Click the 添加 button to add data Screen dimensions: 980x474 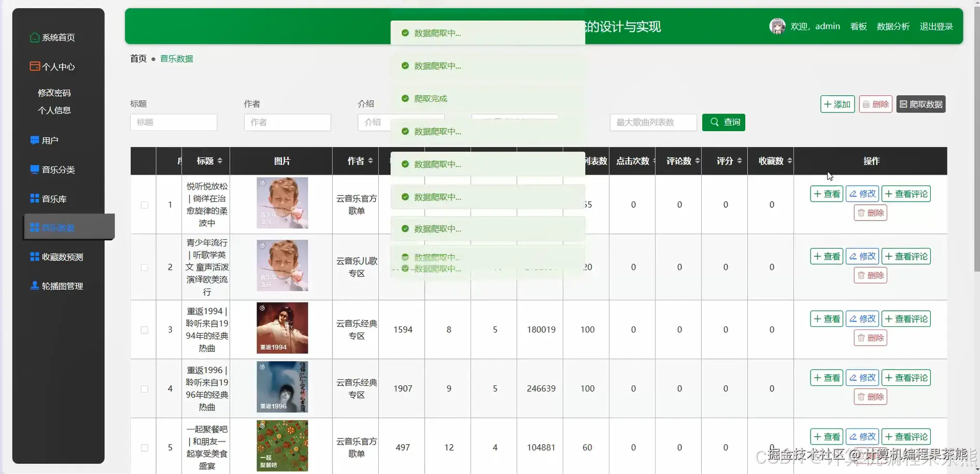[x=837, y=104]
